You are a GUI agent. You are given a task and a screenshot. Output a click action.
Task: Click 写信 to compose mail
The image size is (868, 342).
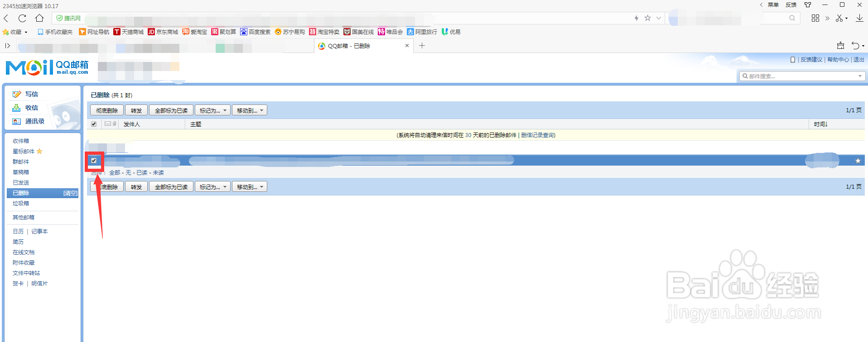[x=31, y=94]
